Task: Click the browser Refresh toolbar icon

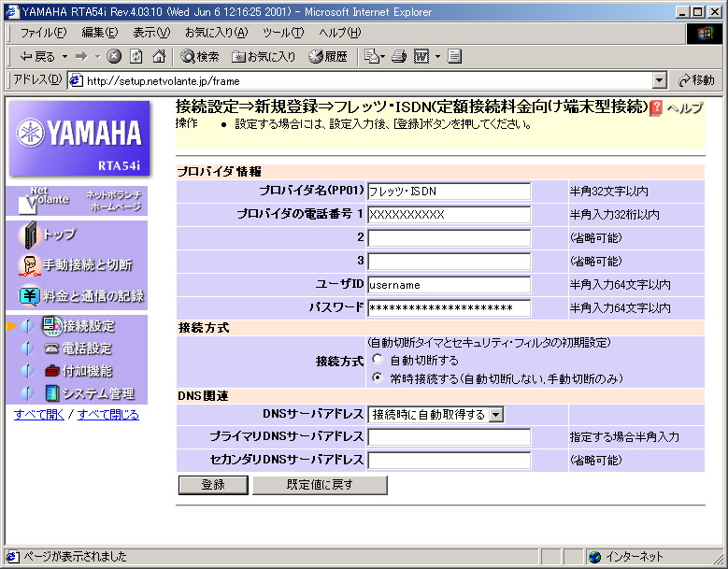Action: tap(136, 57)
